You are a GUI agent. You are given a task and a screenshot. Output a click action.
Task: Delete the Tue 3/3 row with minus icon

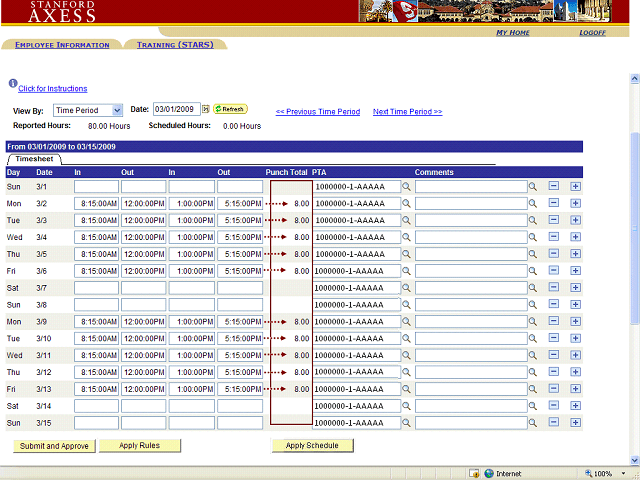pos(554,220)
